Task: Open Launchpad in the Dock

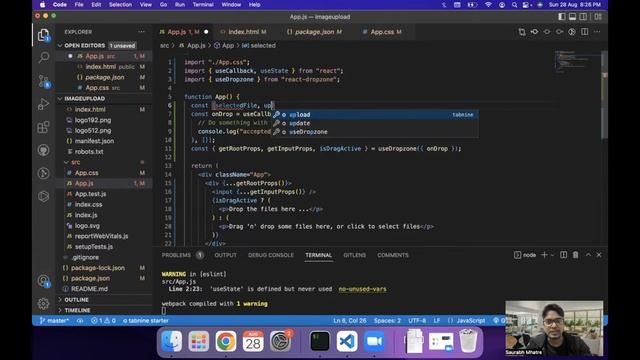Action: [x=199, y=341]
